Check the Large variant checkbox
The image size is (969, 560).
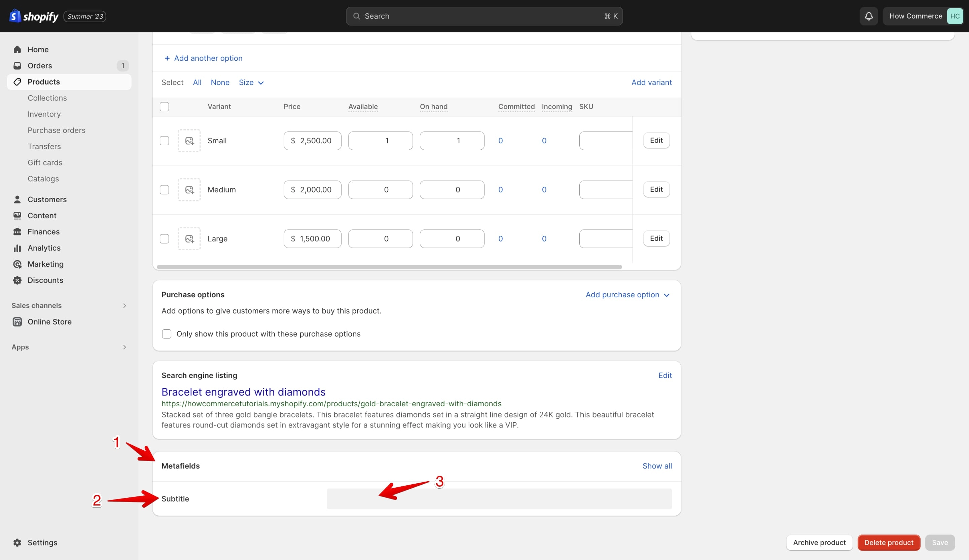[164, 239]
